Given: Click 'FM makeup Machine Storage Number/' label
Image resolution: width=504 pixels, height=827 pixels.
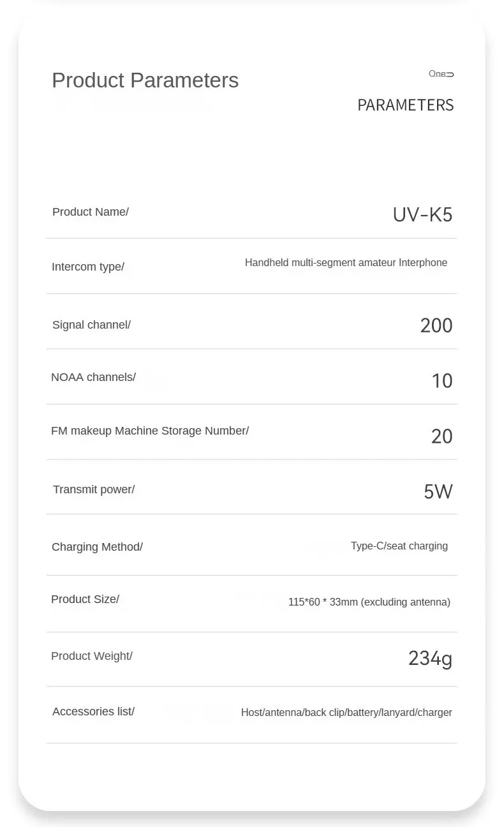Looking at the screenshot, I should 150,431.
